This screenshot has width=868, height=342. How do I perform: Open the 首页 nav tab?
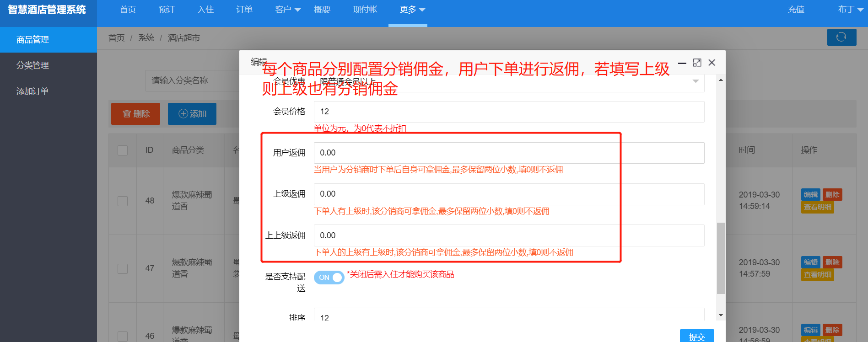128,10
